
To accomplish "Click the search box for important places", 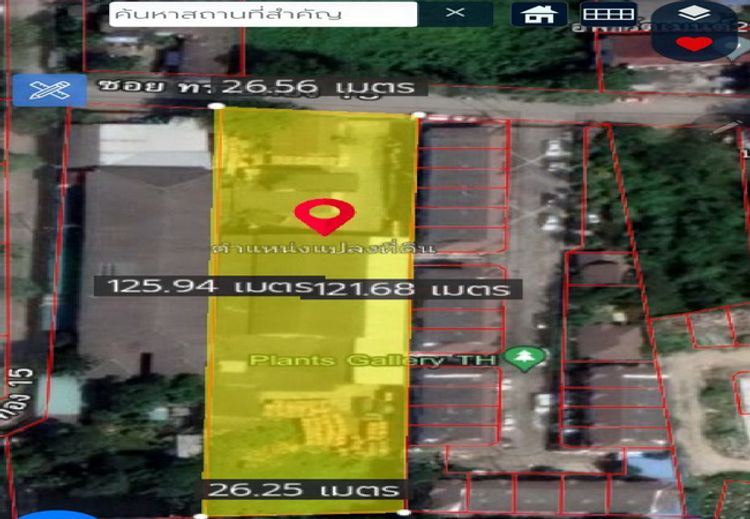I will click(263, 14).
